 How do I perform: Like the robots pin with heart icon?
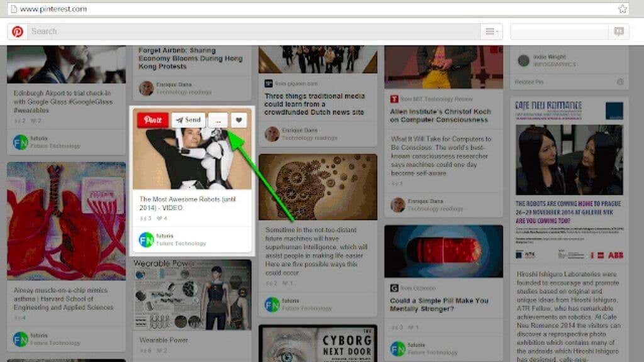(x=238, y=120)
